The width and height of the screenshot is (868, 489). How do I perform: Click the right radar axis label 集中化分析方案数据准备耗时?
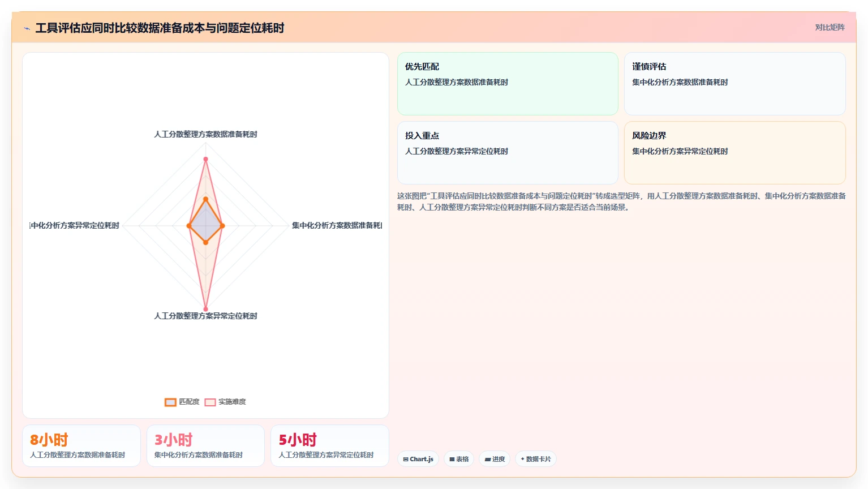click(337, 225)
